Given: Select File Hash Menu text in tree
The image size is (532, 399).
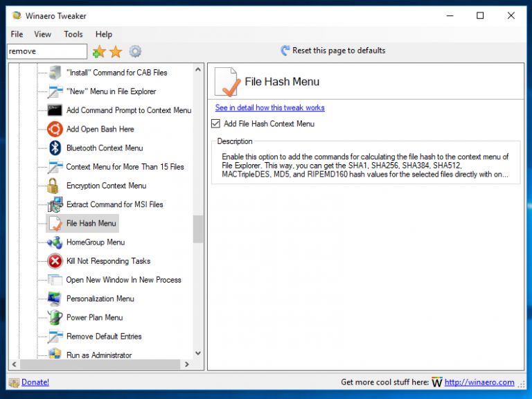Looking at the screenshot, I should [x=91, y=223].
